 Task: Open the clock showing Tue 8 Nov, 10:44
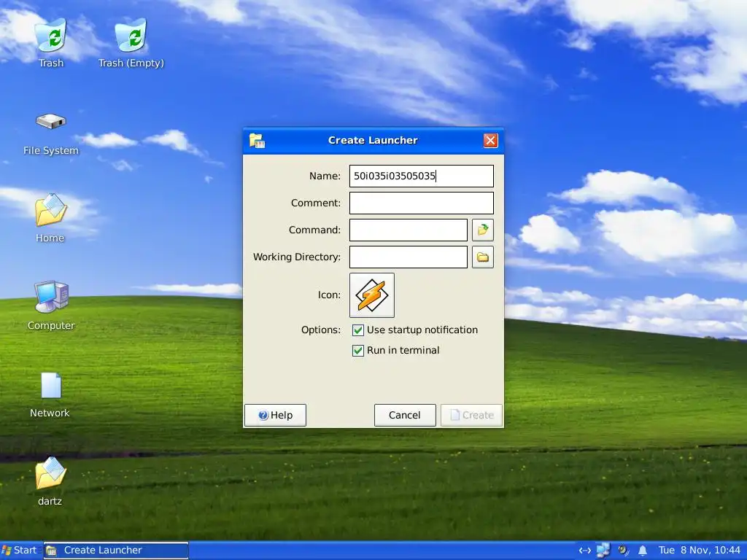pos(699,551)
